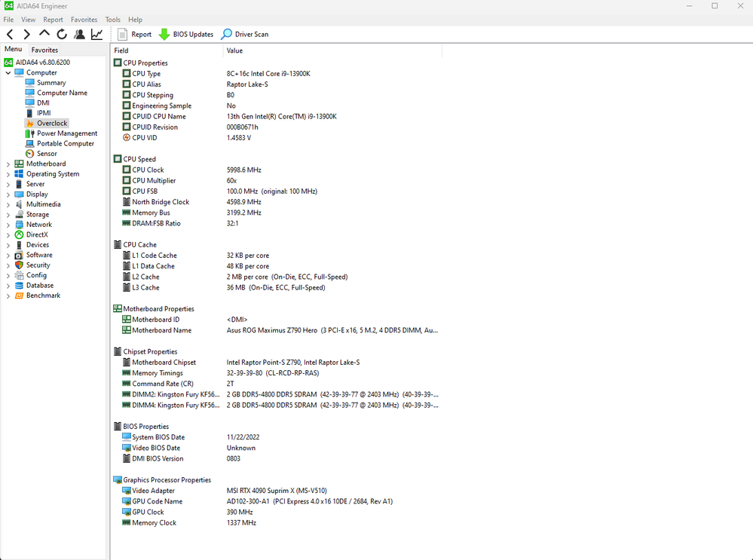Viewport: 753px width, 560px height.
Task: Expand the Storage tree node
Action: point(8,215)
